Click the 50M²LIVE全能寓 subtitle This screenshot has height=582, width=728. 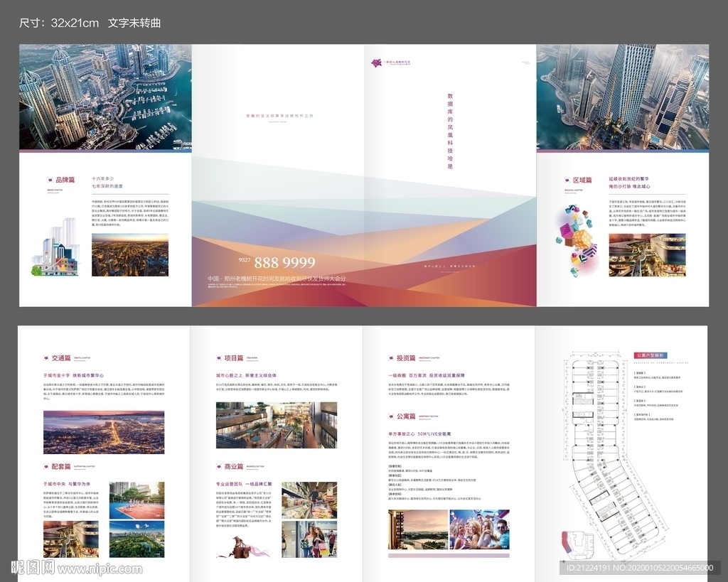(434, 434)
